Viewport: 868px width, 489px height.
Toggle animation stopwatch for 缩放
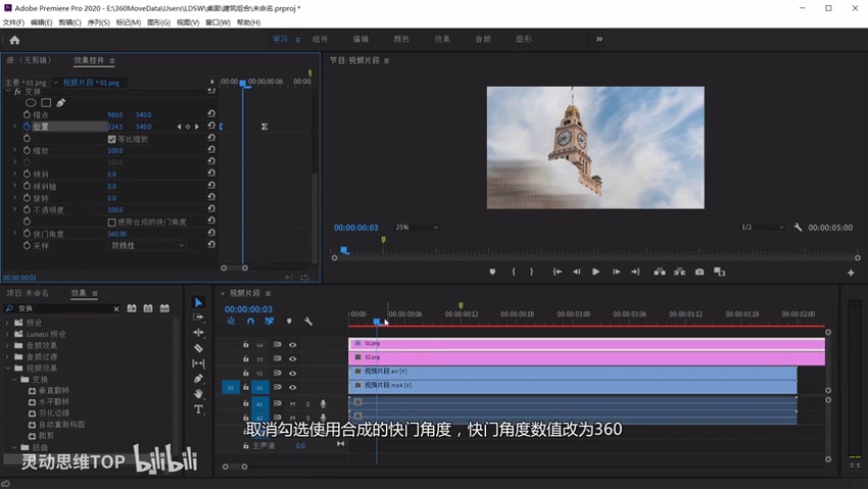pos(27,150)
